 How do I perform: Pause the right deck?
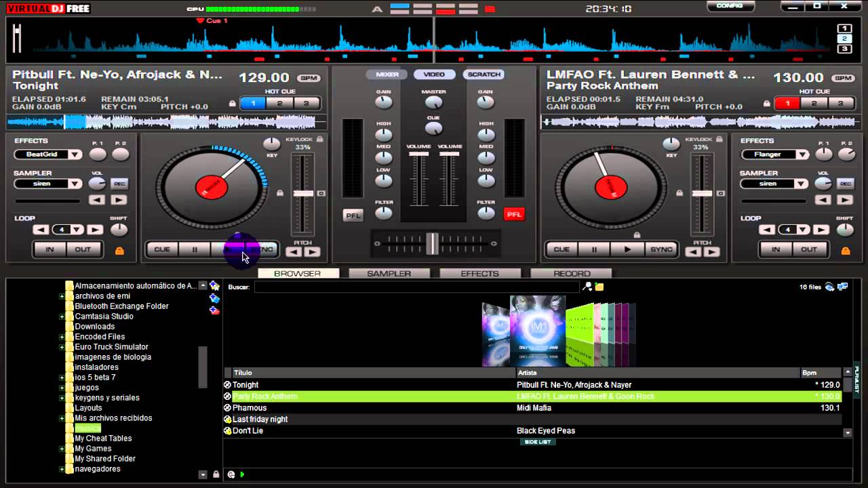pyautogui.click(x=595, y=249)
